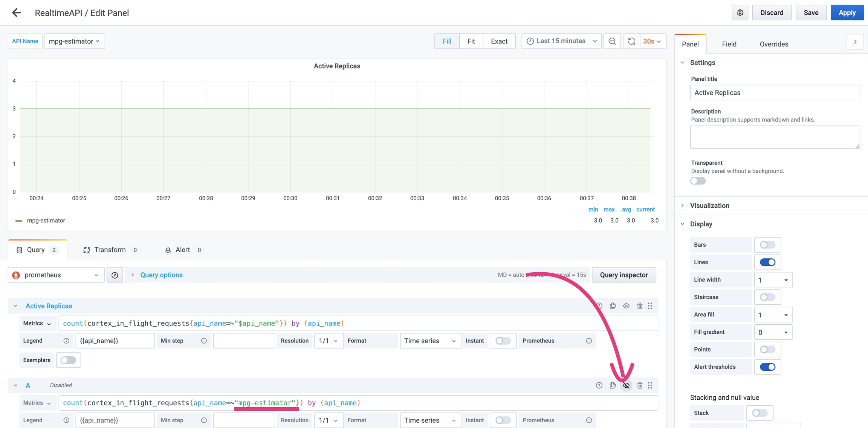The image size is (868, 428).
Task: Enable the disabled query A eye icon
Action: click(x=626, y=385)
